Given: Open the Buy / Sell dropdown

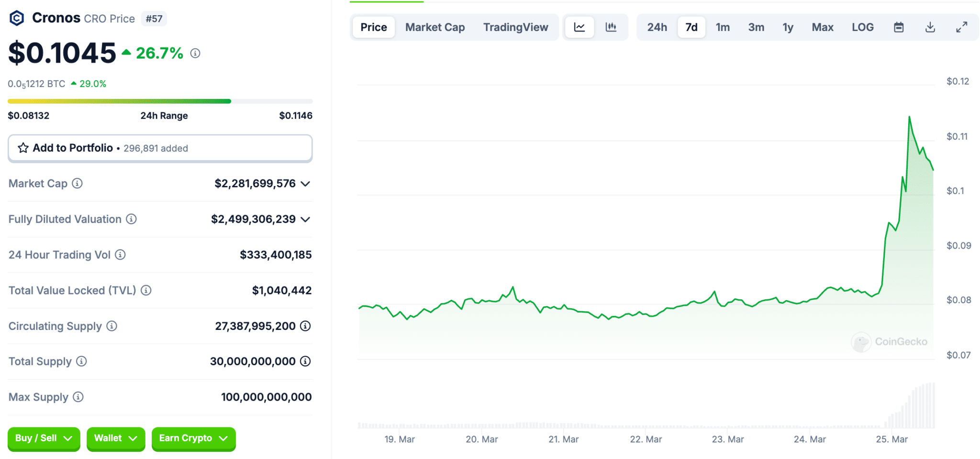Looking at the screenshot, I should pos(44,438).
